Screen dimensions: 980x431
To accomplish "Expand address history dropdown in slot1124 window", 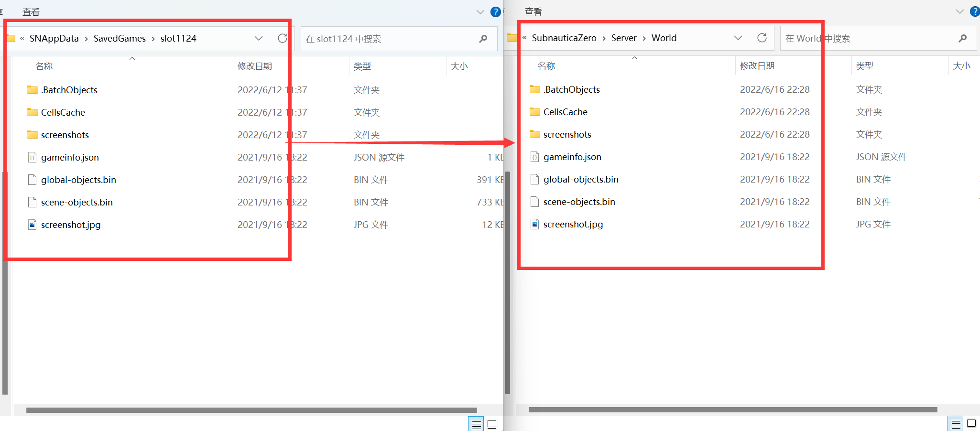I will pyautogui.click(x=259, y=38).
